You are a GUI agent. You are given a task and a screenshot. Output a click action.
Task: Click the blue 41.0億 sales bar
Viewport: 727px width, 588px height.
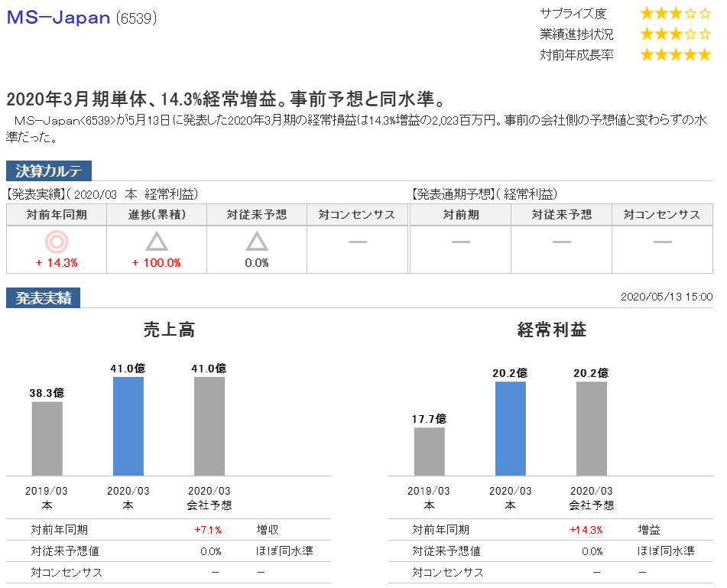(x=128, y=426)
